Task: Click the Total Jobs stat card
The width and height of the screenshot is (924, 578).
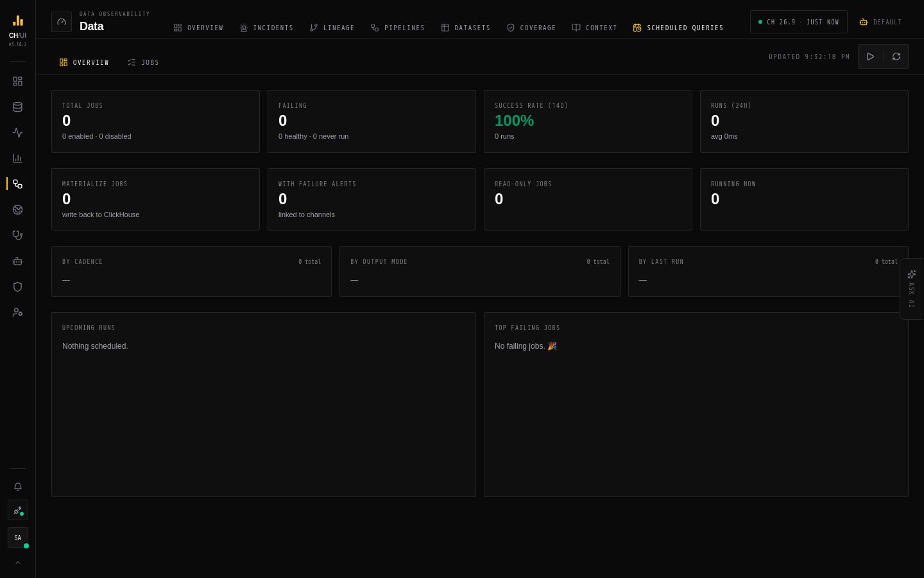Action: [155, 121]
